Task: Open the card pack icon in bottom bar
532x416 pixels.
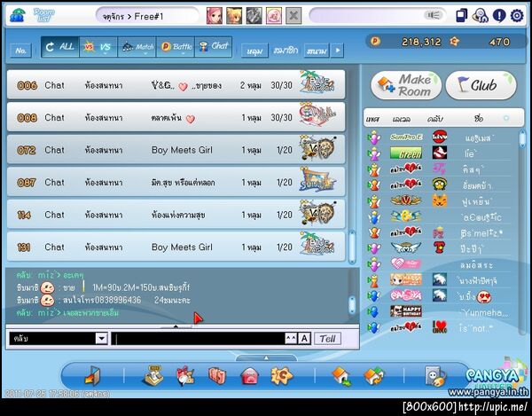Action: click(217, 376)
